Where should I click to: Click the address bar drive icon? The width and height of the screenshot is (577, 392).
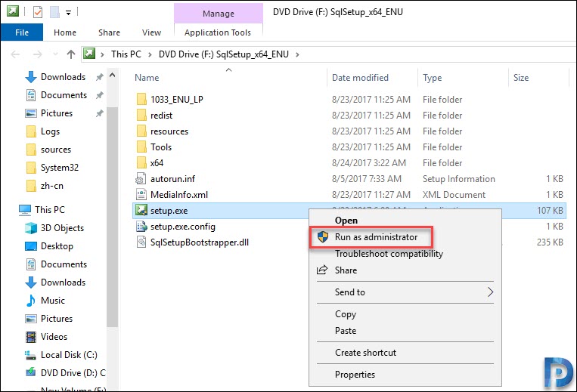89,54
